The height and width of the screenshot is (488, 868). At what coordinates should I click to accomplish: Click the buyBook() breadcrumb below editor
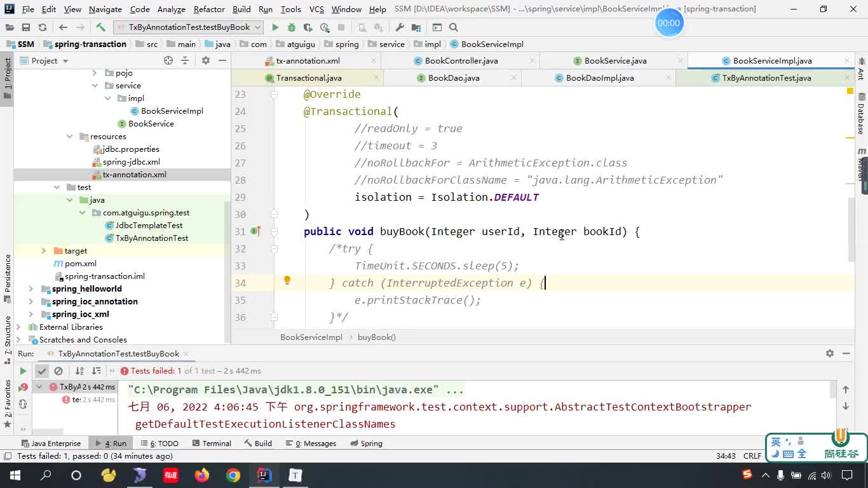(377, 337)
